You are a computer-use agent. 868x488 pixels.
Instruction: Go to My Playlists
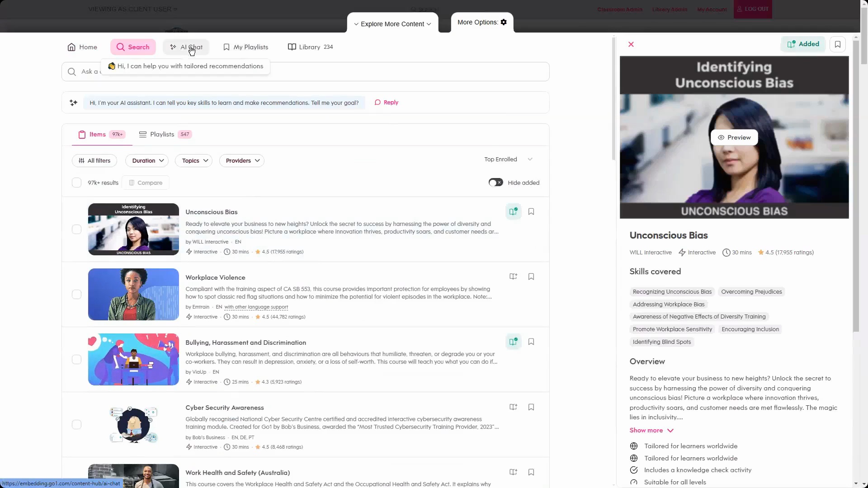point(245,47)
